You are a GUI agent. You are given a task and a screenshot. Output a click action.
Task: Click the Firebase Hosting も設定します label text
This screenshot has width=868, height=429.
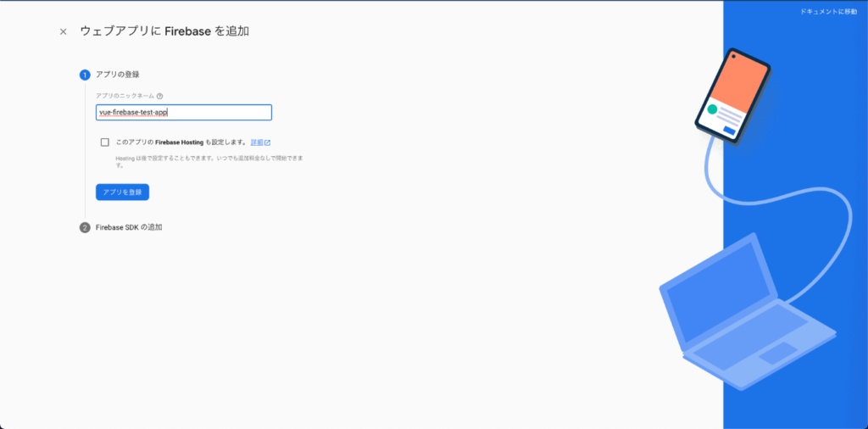coord(181,142)
